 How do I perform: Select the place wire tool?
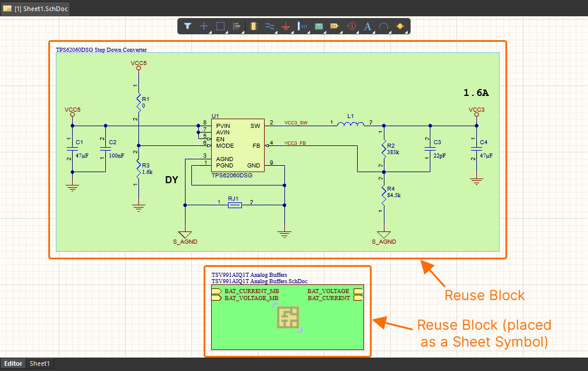coord(269,26)
